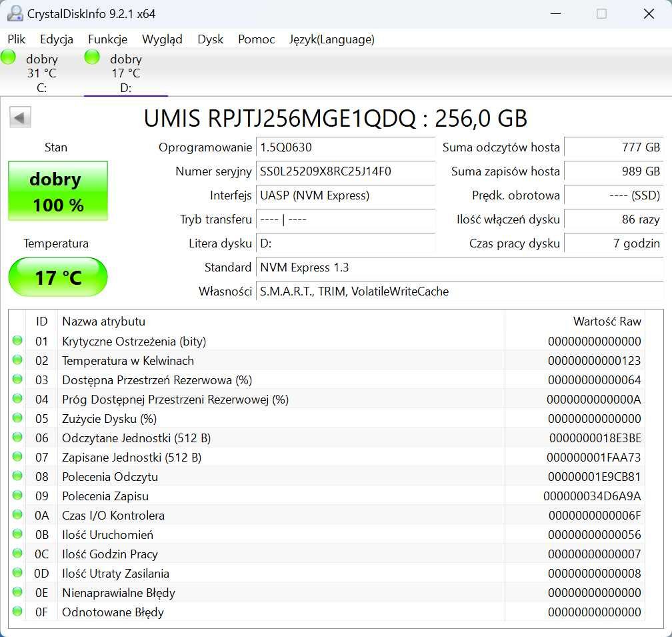The image size is (672, 637).
Task: Click status dot for Zużycie Dysku row
Action: tap(17, 418)
